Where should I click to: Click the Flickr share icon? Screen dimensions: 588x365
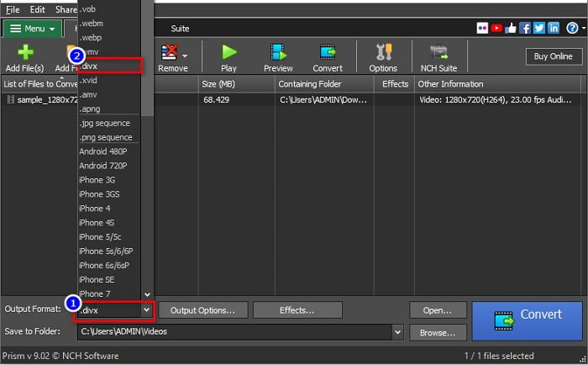[x=482, y=28]
